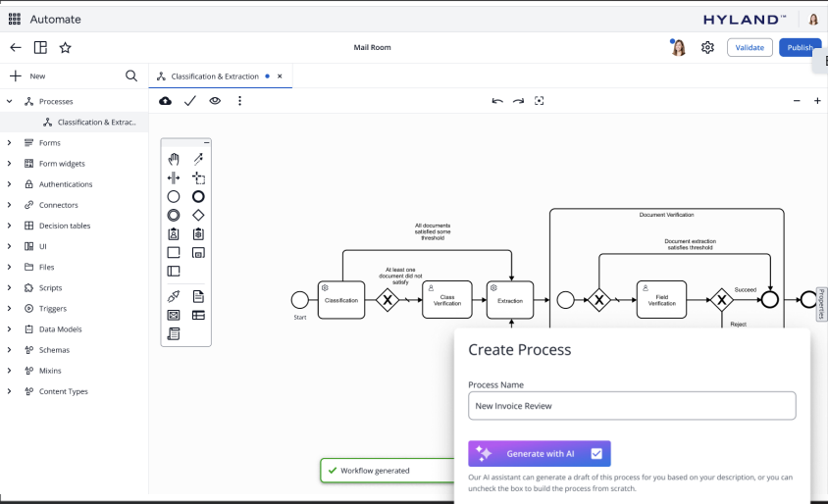The height and width of the screenshot is (504, 828).
Task: Uncheck the Generate with AI checkbox
Action: (596, 453)
